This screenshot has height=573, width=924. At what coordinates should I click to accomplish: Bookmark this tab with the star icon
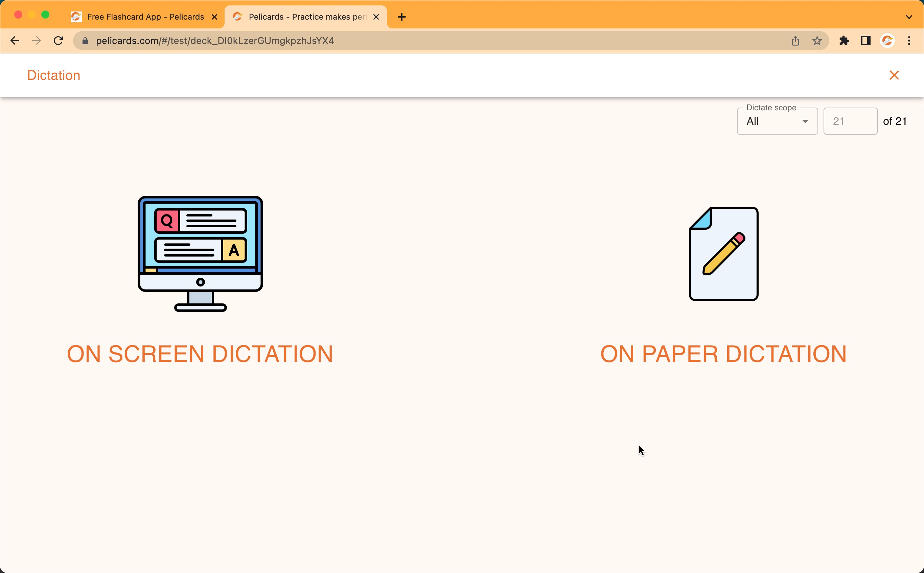pos(817,41)
